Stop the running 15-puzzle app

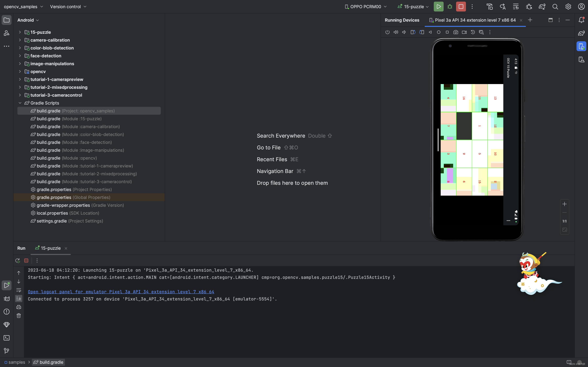click(x=461, y=7)
